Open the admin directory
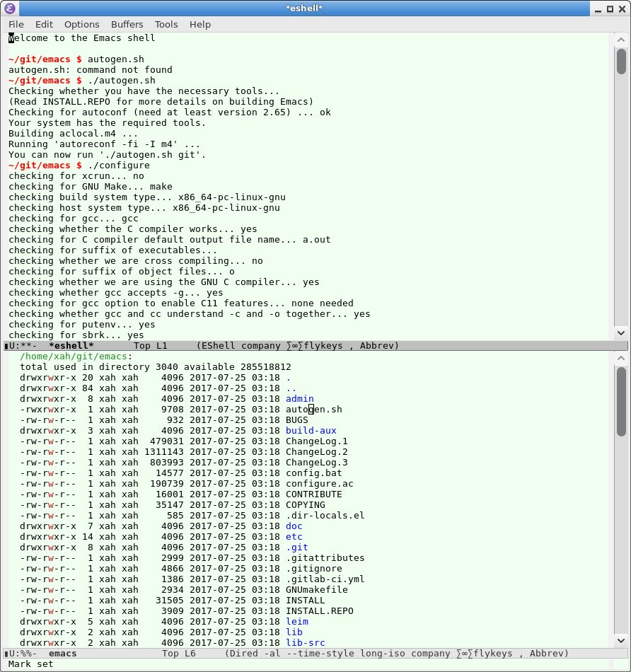Viewport: 631px width, 672px height. (x=300, y=398)
